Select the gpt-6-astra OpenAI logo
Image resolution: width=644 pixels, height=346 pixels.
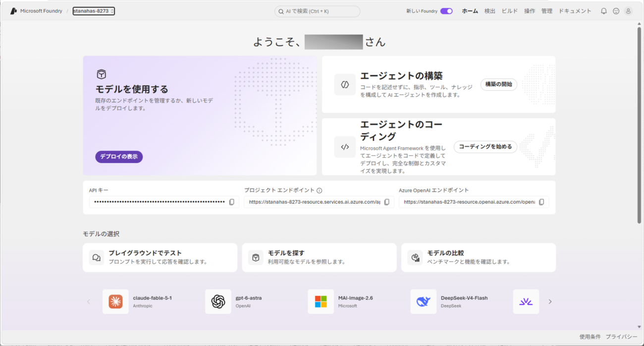pos(218,301)
